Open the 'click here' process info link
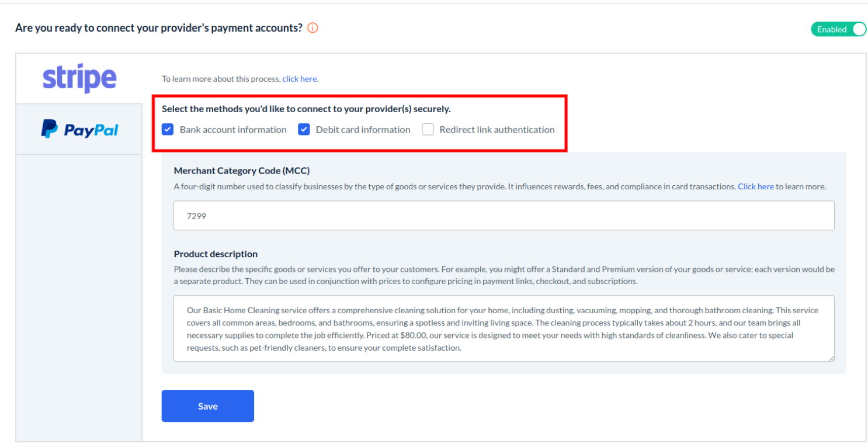The height and width of the screenshot is (443, 868). [300, 79]
